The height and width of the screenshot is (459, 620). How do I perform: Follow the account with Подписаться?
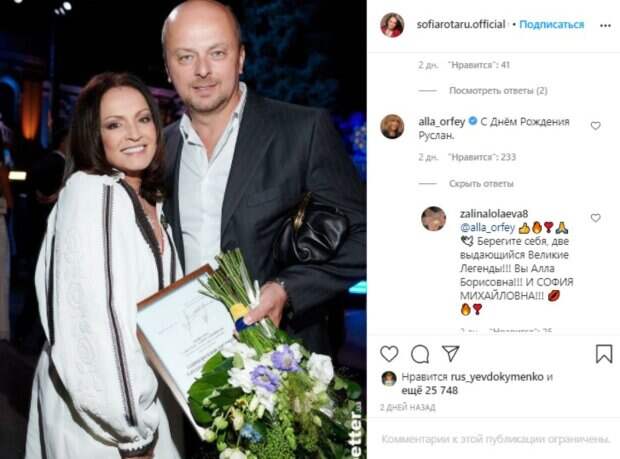pos(552,25)
